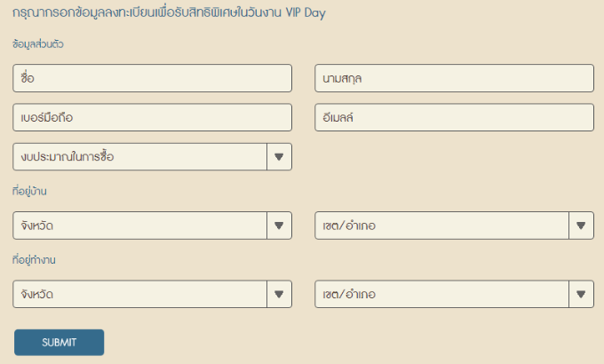Screen dimensions: 604x364
Task: Select จังหวัด field under ที่อยู่บ้าน
Action: pos(139,226)
